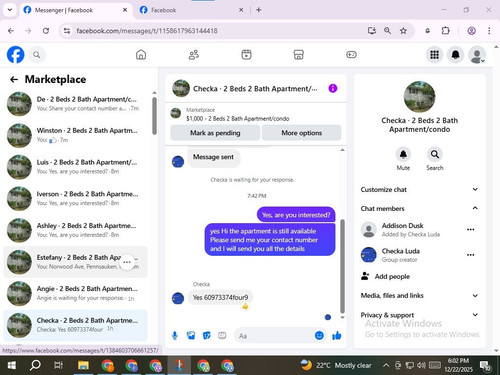The image size is (500, 375).
Task: Open the tab search dropdown arrow
Action: point(10,10)
